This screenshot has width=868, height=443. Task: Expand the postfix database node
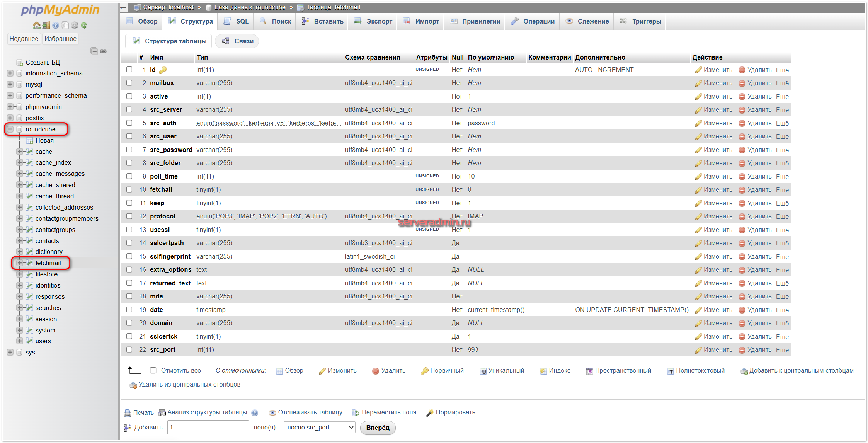point(10,118)
